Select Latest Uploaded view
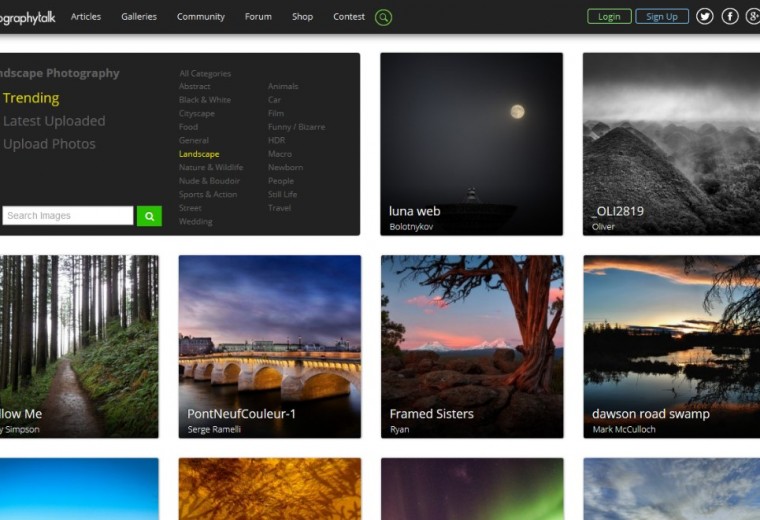 click(x=54, y=121)
